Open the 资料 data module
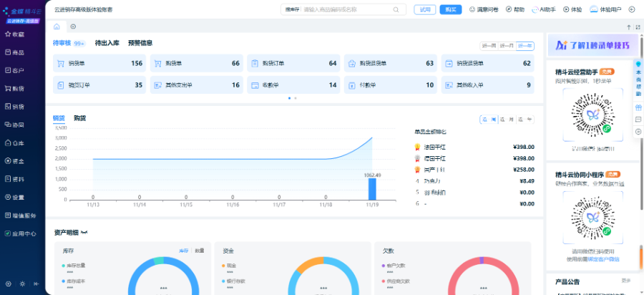 pyautogui.click(x=14, y=179)
